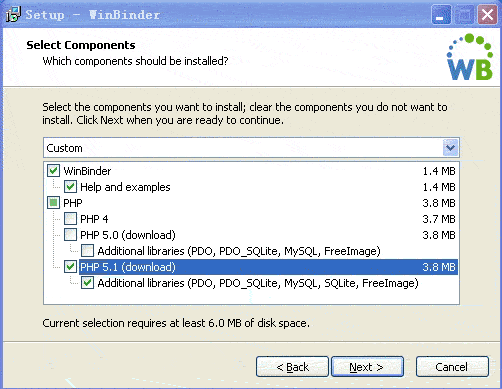Select the WinBinder component label
Screen dimensions: 502x389
pyautogui.click(x=87, y=171)
